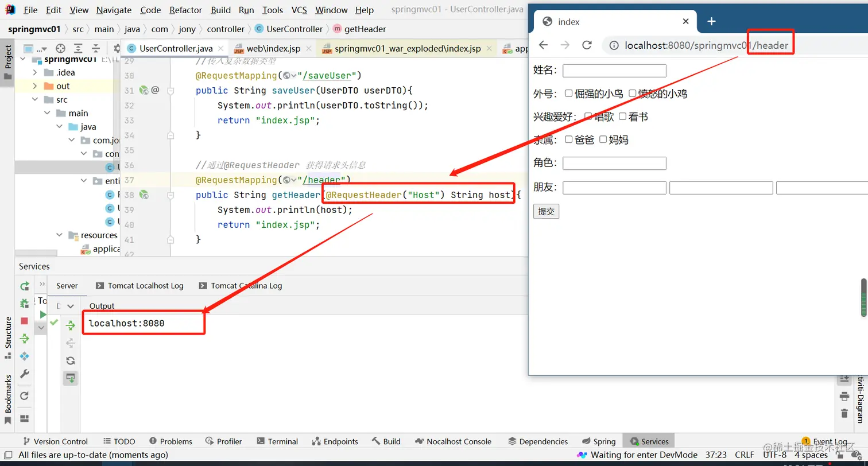Click the browser address bar URL
This screenshot has height=466, width=868.
(x=706, y=45)
